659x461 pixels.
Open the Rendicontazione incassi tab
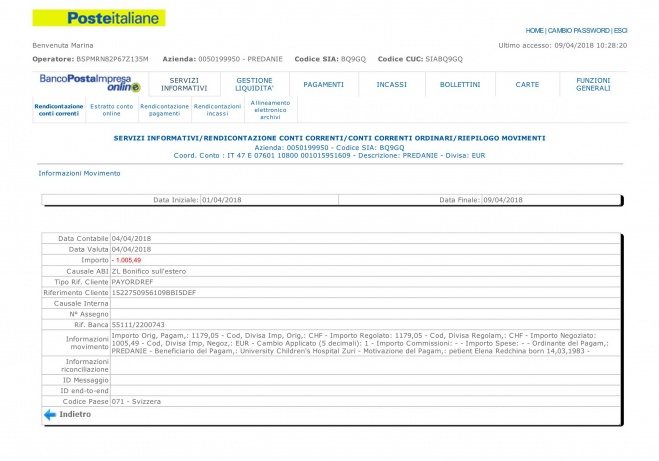[x=217, y=110]
